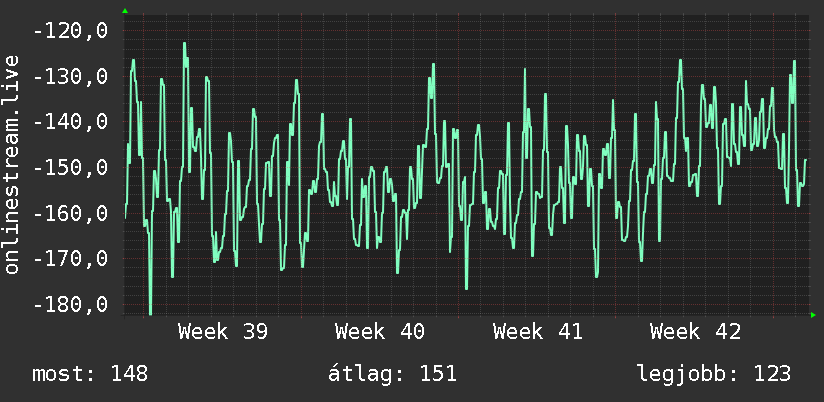824x402 pixels.
Task: Click the Week 41 axis label
Action: [x=538, y=332]
